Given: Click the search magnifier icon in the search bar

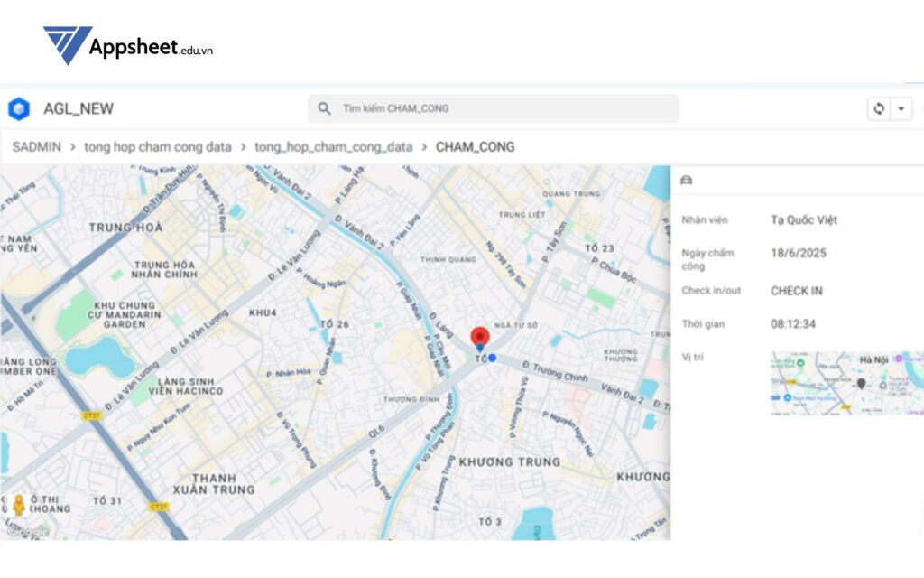Looking at the screenshot, I should [325, 107].
